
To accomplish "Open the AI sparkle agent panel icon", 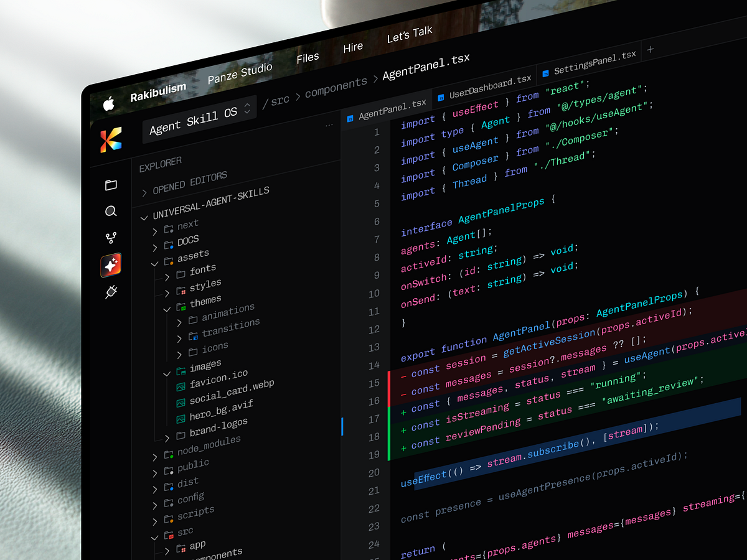I will coord(111,265).
